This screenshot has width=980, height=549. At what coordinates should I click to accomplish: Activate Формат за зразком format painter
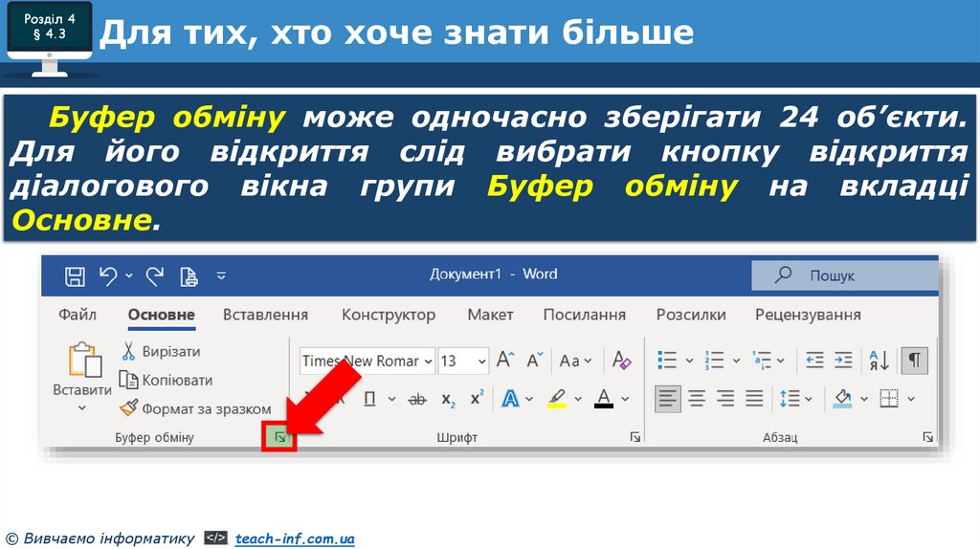coord(195,408)
